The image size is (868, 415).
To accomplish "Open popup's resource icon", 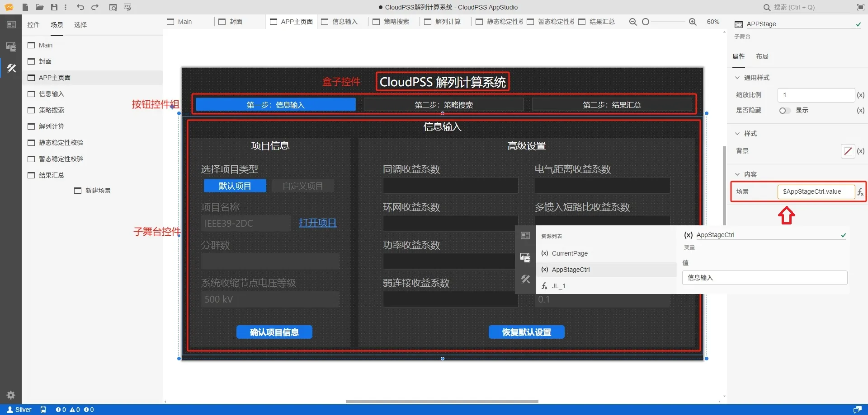I will pos(525,257).
